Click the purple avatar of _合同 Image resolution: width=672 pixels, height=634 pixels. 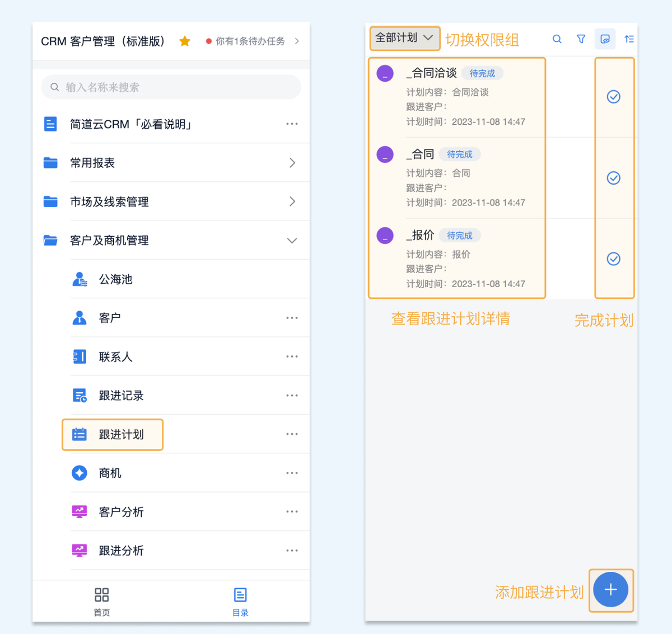pos(385,154)
